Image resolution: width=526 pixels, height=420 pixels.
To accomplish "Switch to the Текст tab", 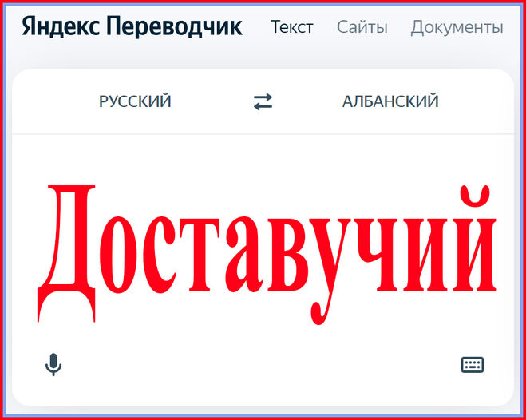I will point(292,27).
